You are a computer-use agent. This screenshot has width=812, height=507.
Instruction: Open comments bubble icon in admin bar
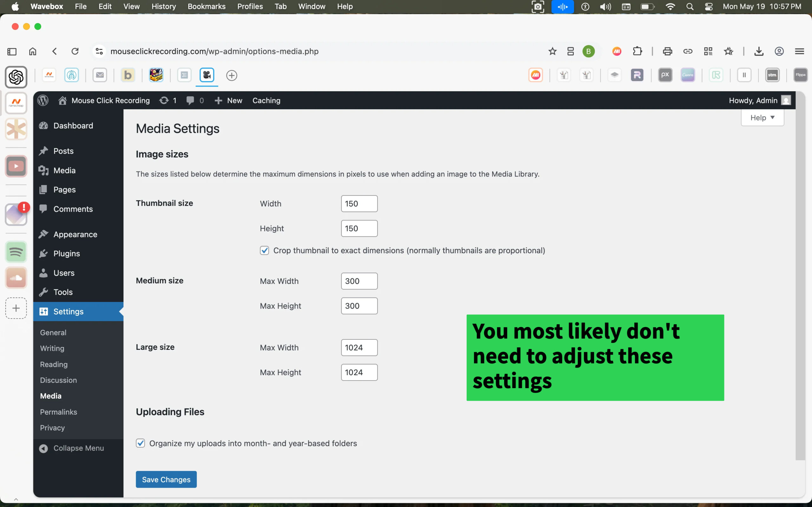pyautogui.click(x=190, y=100)
